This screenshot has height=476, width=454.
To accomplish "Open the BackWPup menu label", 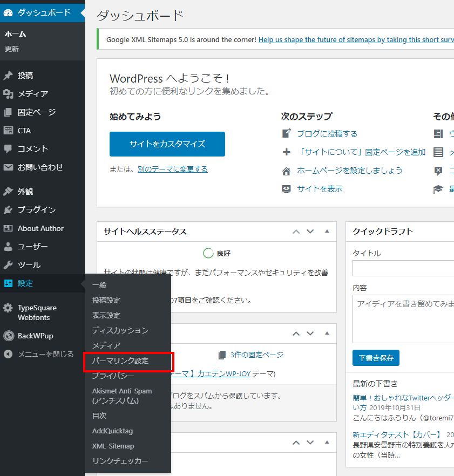I will 36,336.
